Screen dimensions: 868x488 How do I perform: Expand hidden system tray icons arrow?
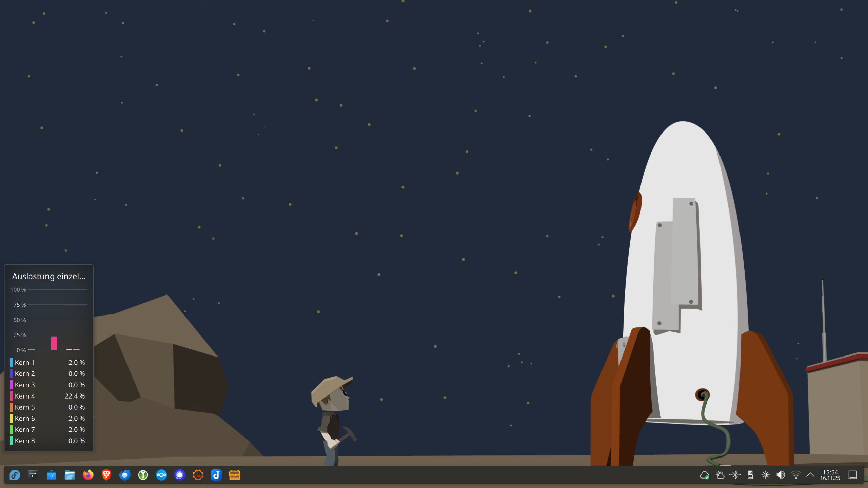point(810,475)
